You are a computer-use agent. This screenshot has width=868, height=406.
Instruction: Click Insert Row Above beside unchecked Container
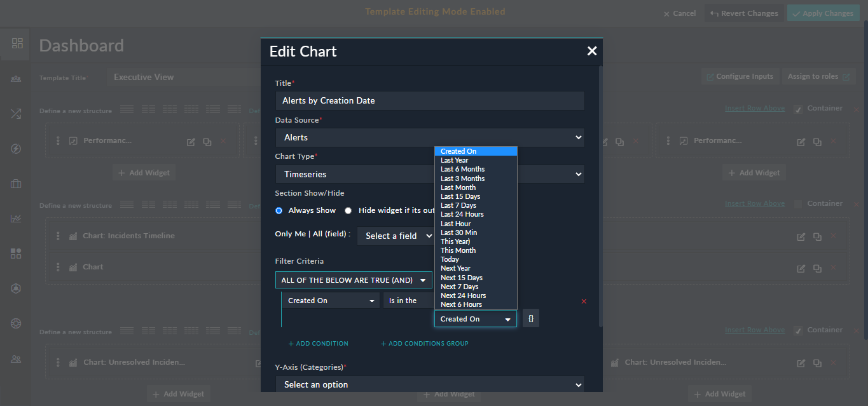coord(755,203)
